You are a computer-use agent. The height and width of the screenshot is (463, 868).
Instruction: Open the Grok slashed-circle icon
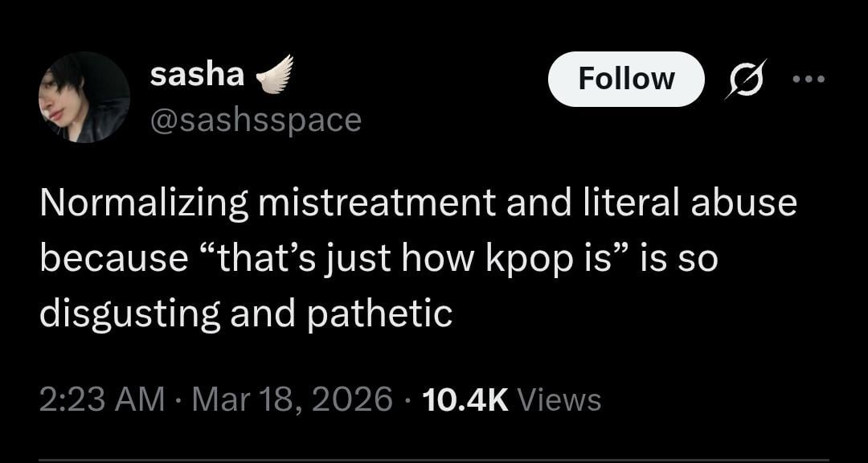point(746,79)
